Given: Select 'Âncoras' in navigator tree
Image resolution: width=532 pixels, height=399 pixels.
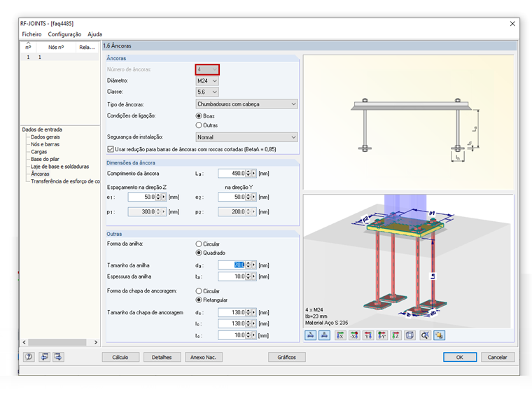Looking at the screenshot, I should [40, 174].
